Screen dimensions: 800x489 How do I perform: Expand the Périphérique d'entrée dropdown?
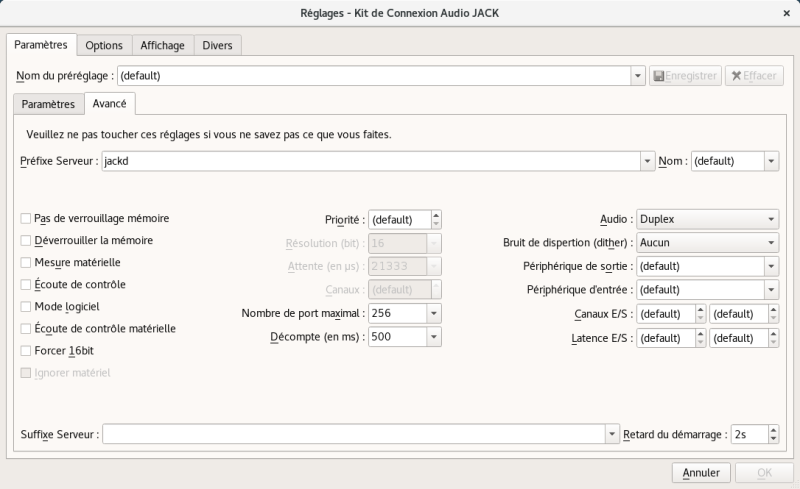coord(771,290)
